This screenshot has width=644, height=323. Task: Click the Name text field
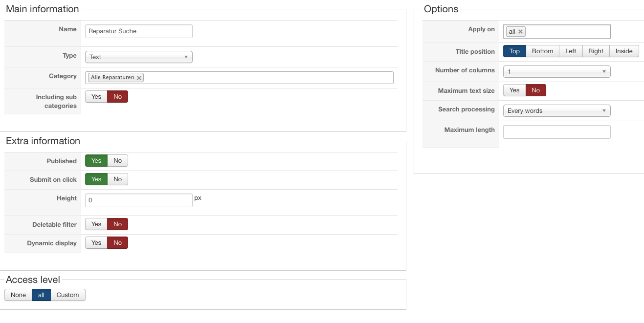click(x=138, y=31)
